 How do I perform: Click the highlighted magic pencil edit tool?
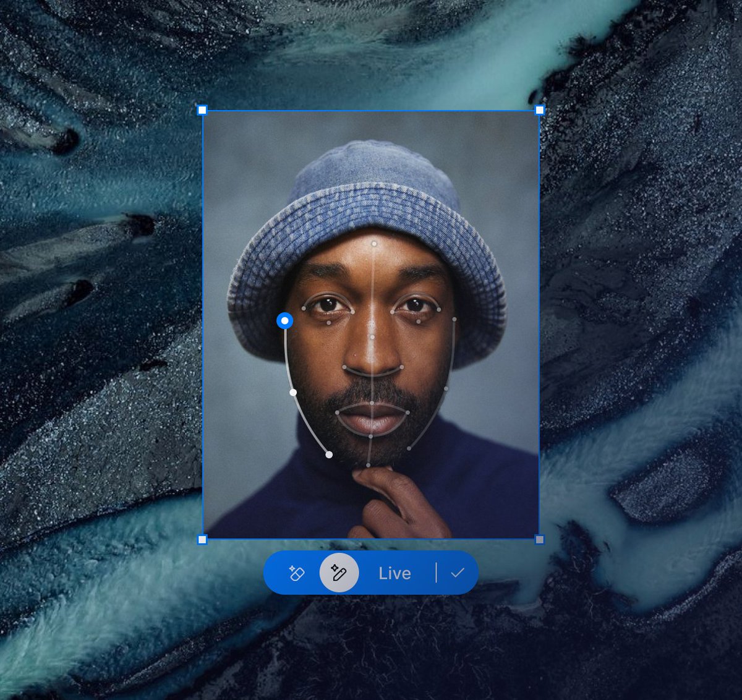point(339,573)
